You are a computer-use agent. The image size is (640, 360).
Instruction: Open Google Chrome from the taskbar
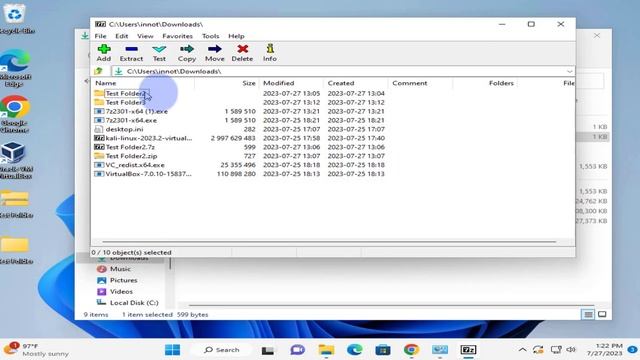(x=411, y=350)
